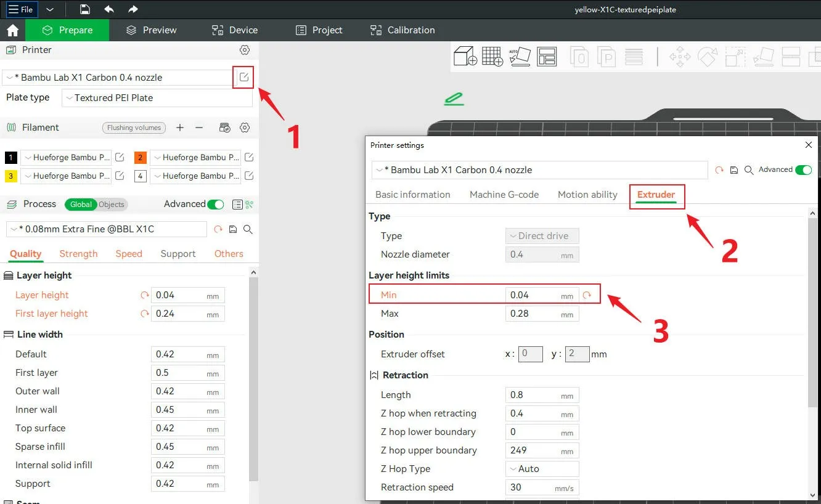Arrange all objects on the plate
This screenshot has width=821, height=504.
point(547,56)
